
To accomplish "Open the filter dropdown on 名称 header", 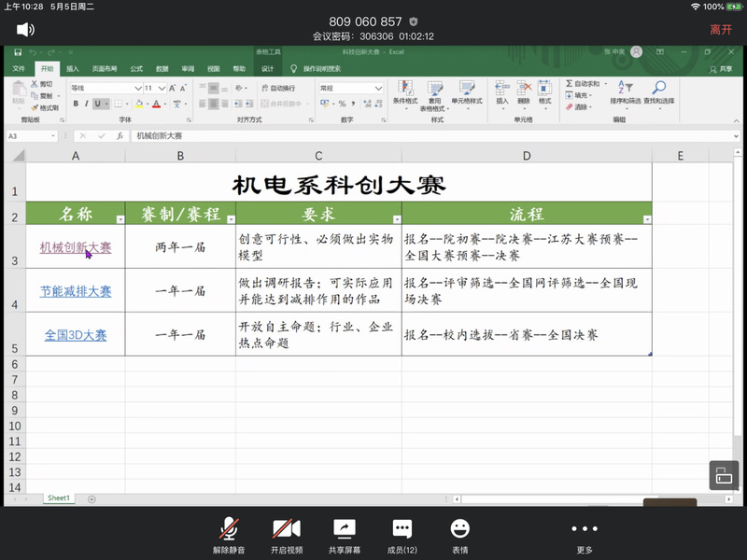I will tap(120, 218).
